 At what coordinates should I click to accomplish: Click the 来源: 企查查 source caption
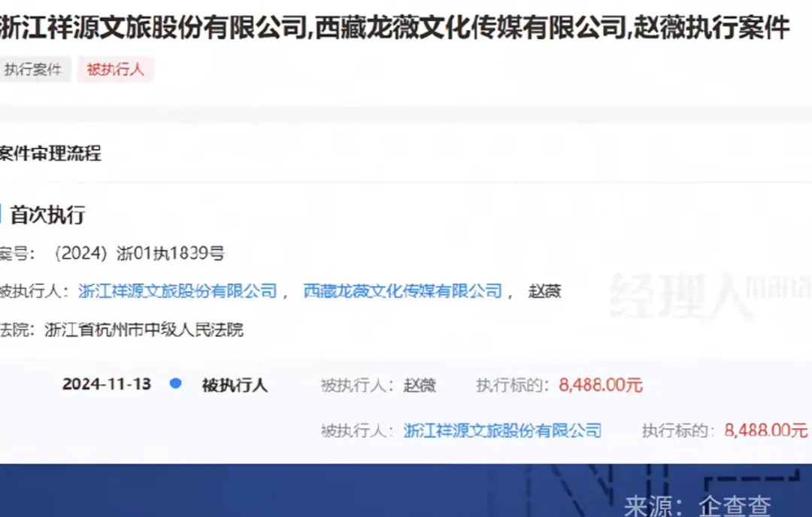point(698,506)
